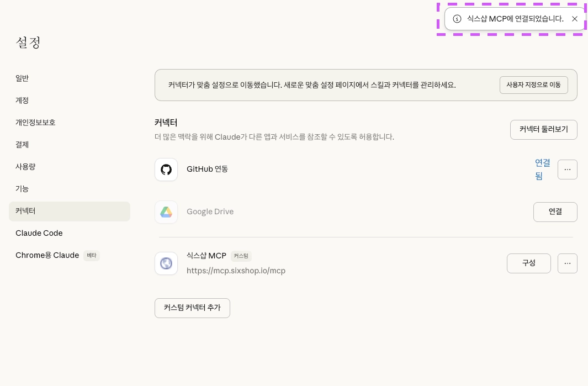Viewport: 588px width, 386px height.
Task: View the 사용량 settings page
Action: tap(25, 167)
